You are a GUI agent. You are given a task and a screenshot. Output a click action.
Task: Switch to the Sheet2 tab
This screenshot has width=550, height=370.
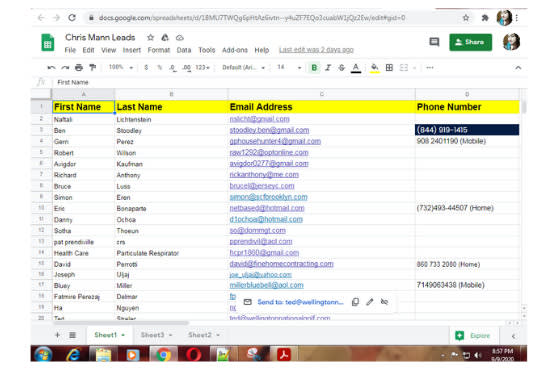[200, 335]
